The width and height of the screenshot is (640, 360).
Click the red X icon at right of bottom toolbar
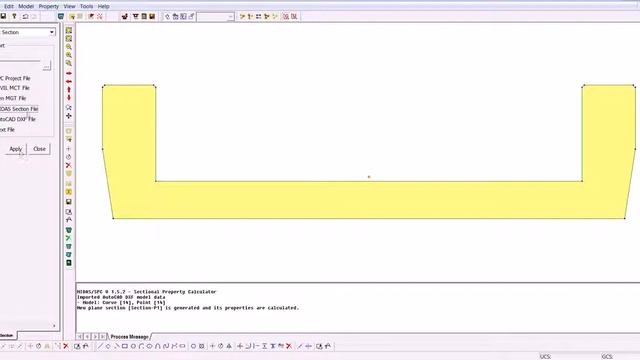[x=289, y=346]
